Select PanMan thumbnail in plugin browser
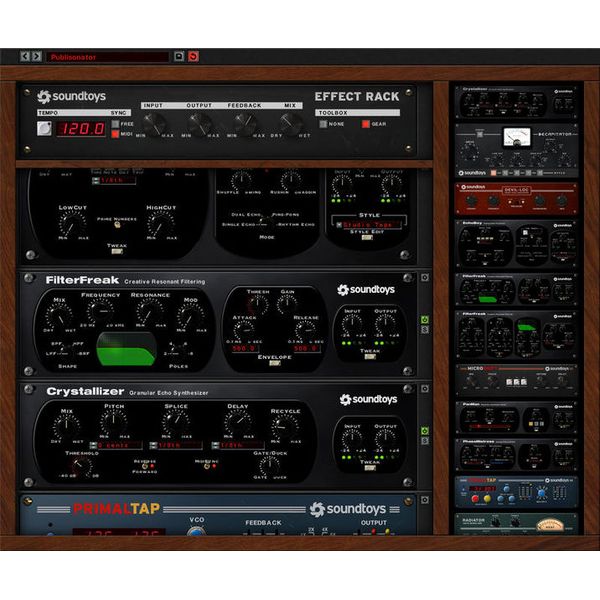Viewport: 600px width, 600px height. (517, 418)
